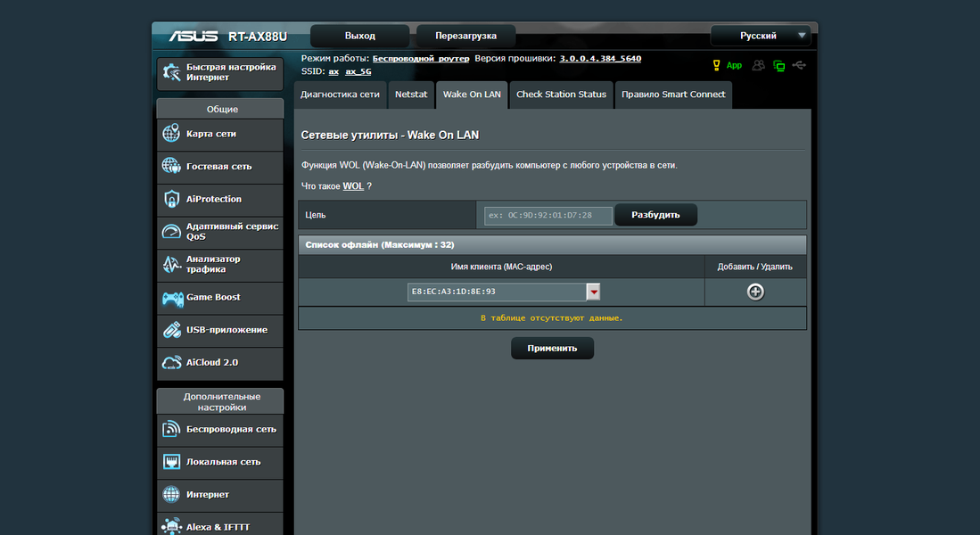The height and width of the screenshot is (535, 980).
Task: Open the Адаптивный сервис QoS gauge icon
Action: pos(171,231)
